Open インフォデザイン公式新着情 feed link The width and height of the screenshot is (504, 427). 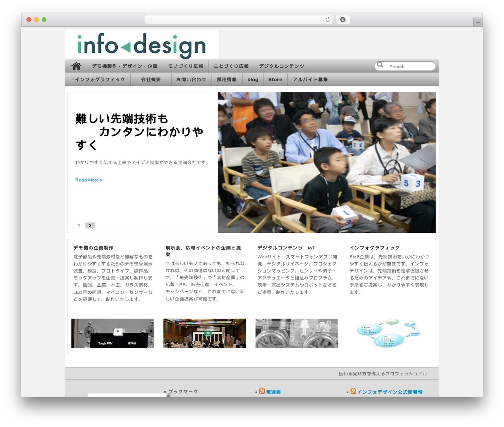(x=390, y=392)
